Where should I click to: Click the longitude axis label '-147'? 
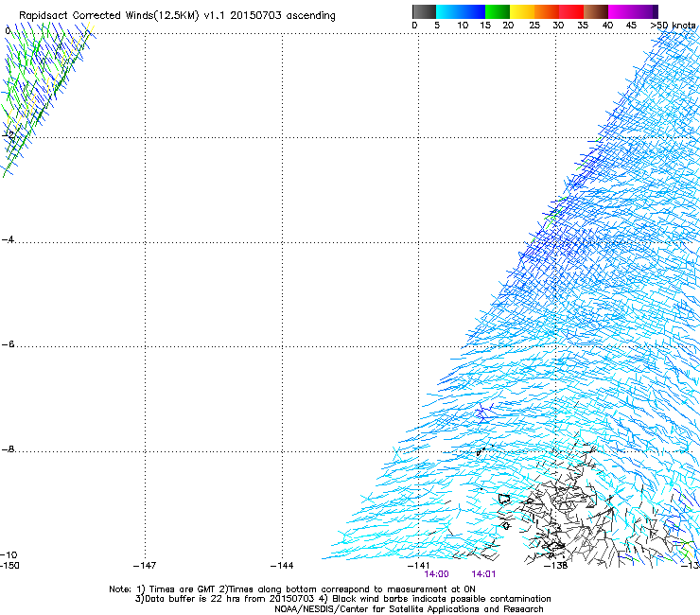click(145, 566)
